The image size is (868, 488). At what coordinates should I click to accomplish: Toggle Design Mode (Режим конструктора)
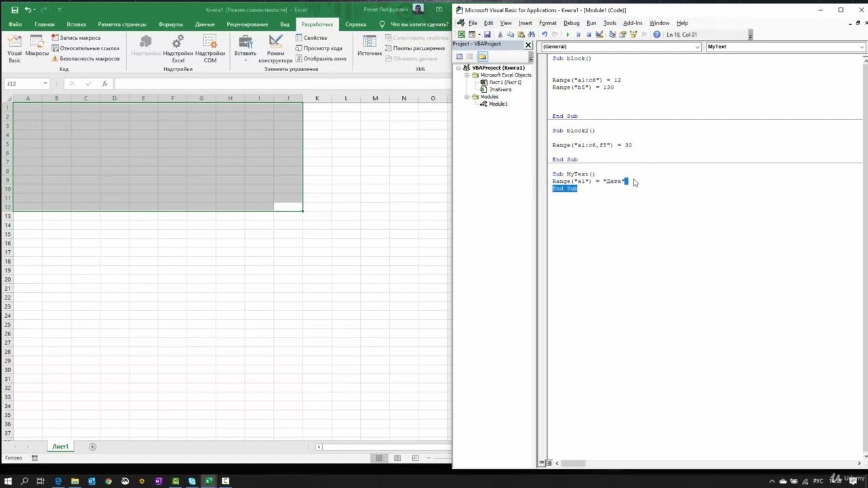coord(275,49)
